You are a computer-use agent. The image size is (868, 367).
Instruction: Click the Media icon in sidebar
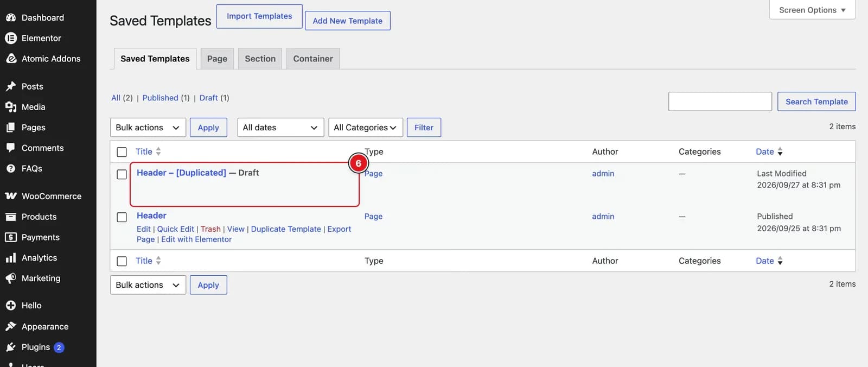coord(11,107)
